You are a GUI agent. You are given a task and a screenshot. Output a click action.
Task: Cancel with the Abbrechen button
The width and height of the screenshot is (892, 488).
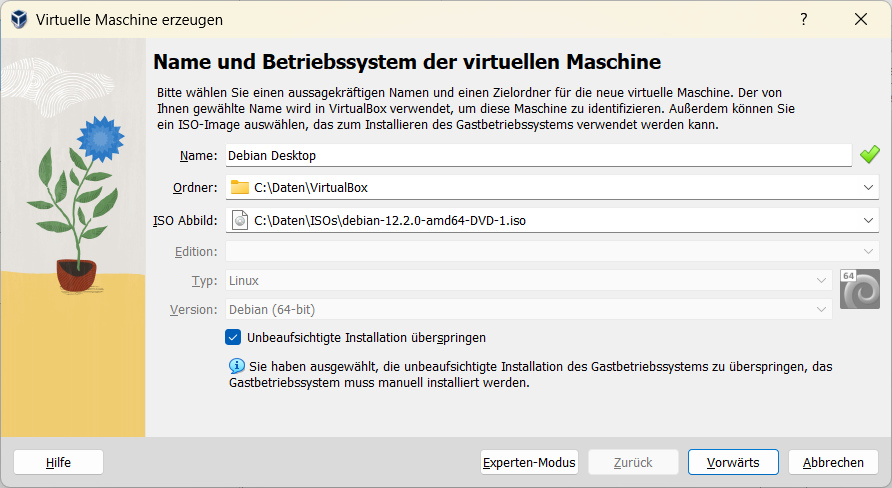pos(833,462)
